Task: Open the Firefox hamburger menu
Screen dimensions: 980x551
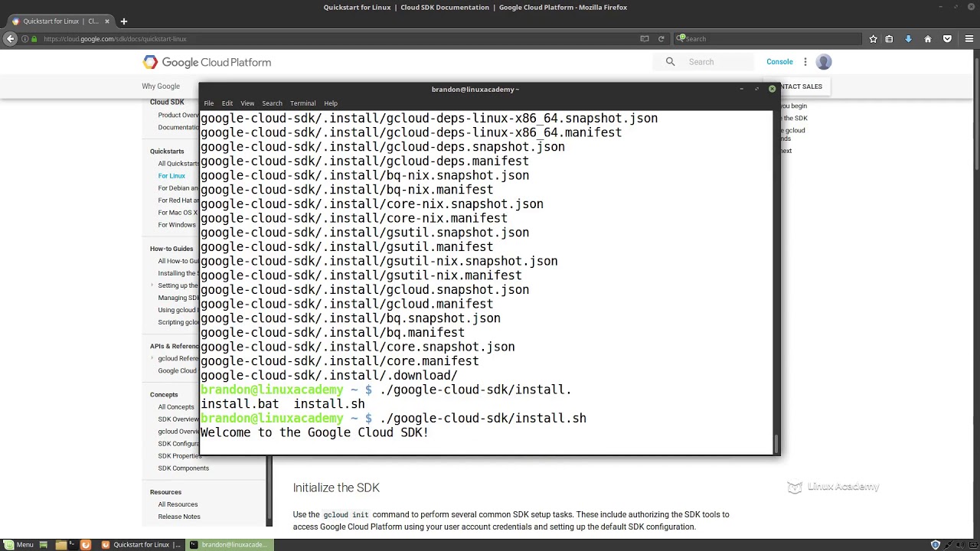Action: point(969,39)
